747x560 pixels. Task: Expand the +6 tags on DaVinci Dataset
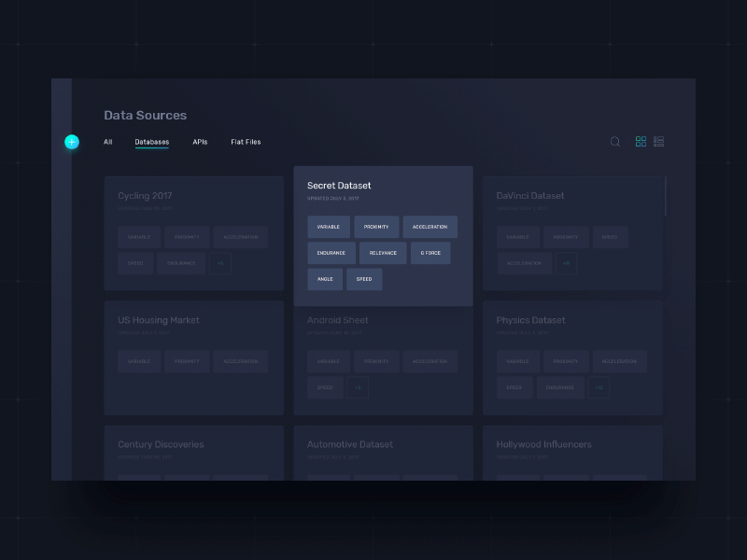click(569, 263)
